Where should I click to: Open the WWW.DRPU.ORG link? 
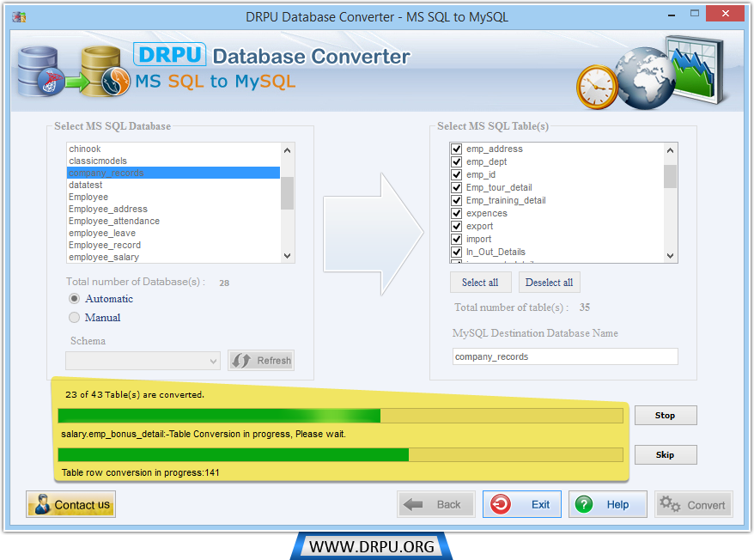pyautogui.click(x=372, y=546)
